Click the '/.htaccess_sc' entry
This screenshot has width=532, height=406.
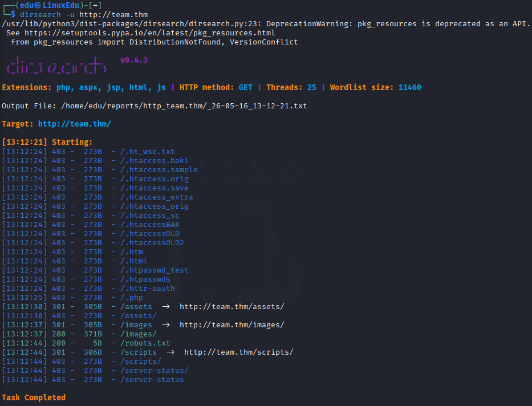(149, 216)
